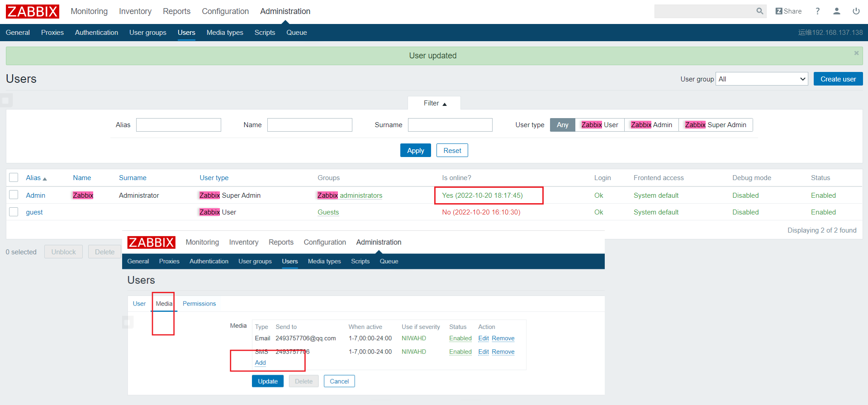This screenshot has width=868, height=405.
Task: Select Zabbix User type filter
Action: click(x=600, y=125)
